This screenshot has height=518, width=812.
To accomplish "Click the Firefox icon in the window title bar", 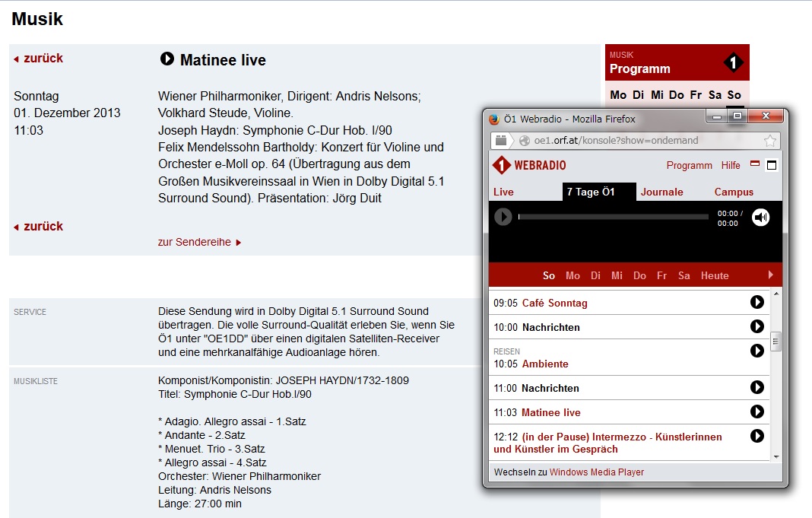I will [x=494, y=119].
